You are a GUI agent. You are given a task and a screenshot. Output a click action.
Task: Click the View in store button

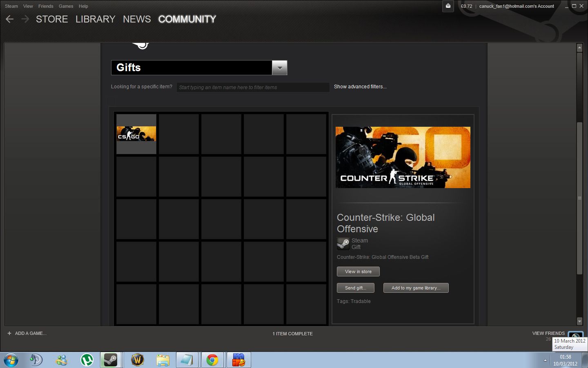[x=358, y=272]
